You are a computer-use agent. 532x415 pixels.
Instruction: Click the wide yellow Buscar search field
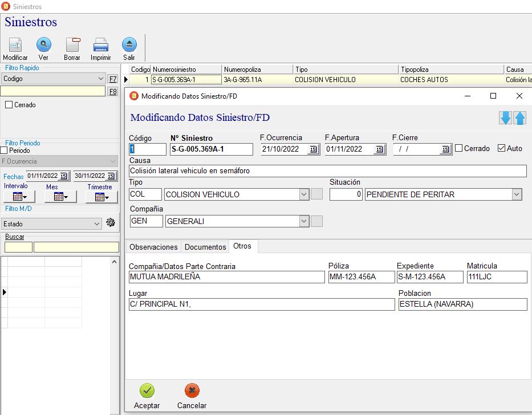tap(76, 247)
